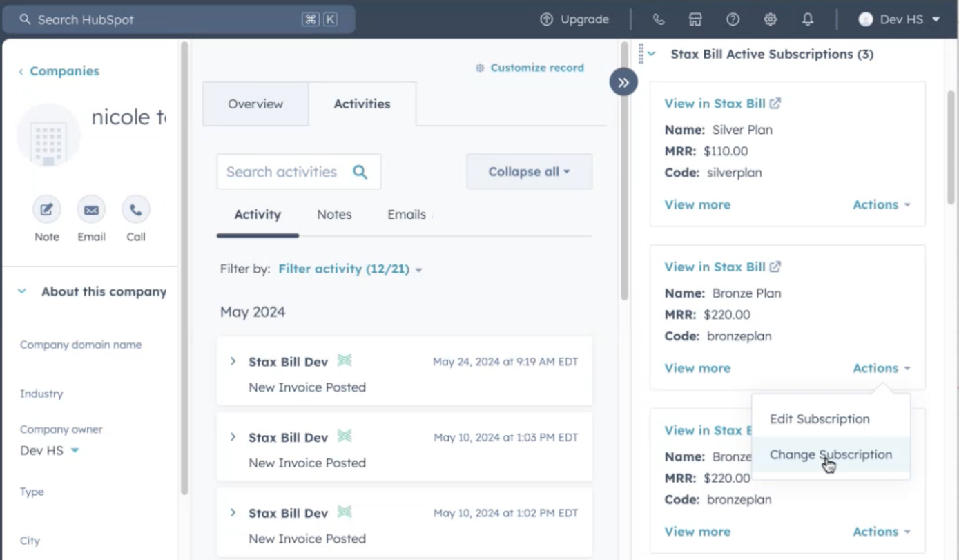Open the Dev HS account menu
Image resolution: width=959 pixels, height=560 pixels.
(899, 19)
